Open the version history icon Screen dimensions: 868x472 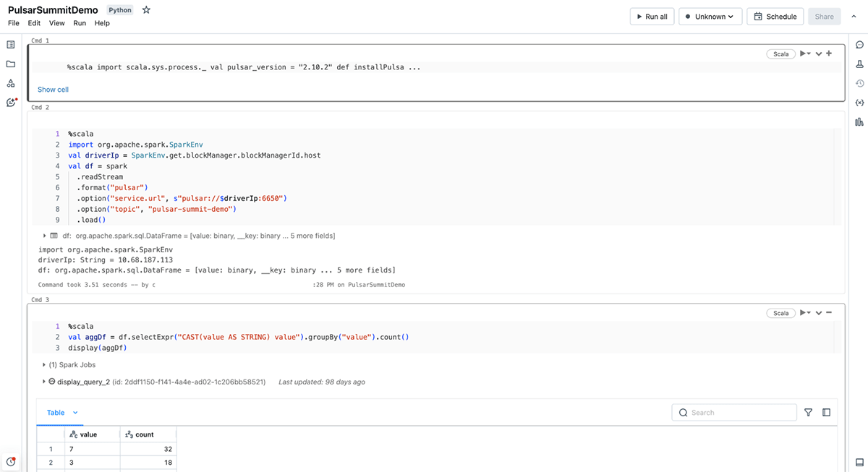pyautogui.click(x=859, y=83)
